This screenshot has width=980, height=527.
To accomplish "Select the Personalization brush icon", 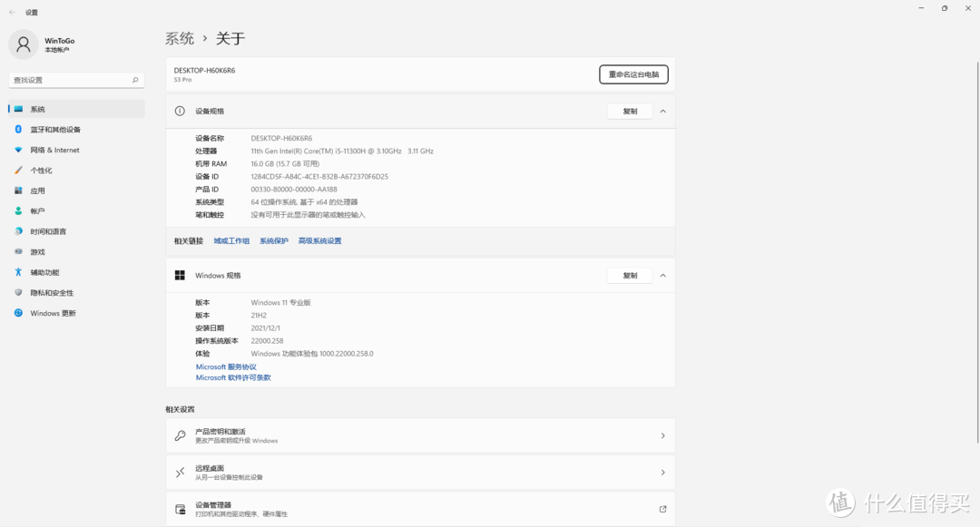I will click(x=18, y=171).
